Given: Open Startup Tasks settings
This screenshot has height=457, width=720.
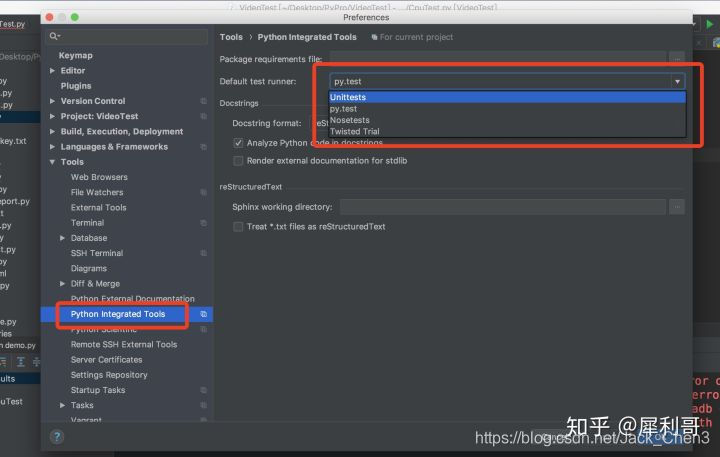Looking at the screenshot, I should 98,390.
